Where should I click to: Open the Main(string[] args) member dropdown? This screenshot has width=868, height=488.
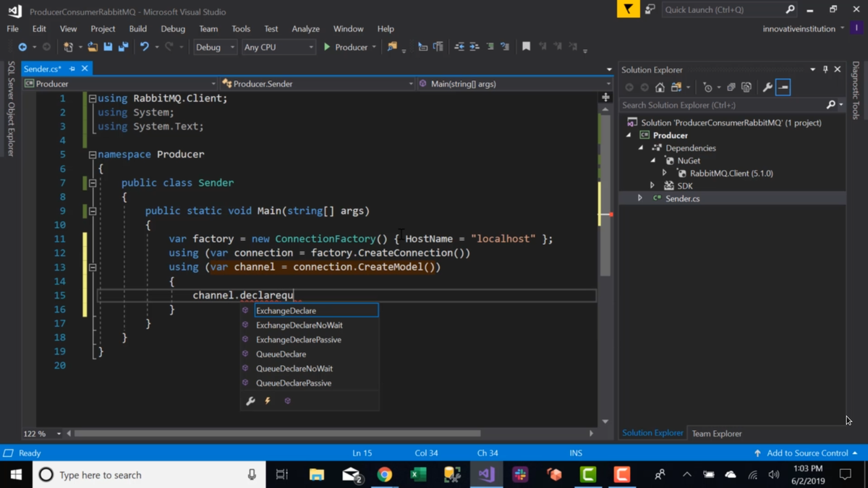coord(514,84)
